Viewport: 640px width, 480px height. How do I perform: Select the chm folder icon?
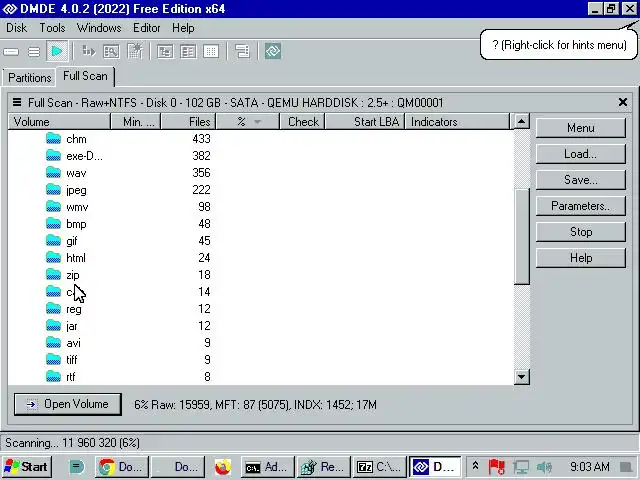point(53,139)
